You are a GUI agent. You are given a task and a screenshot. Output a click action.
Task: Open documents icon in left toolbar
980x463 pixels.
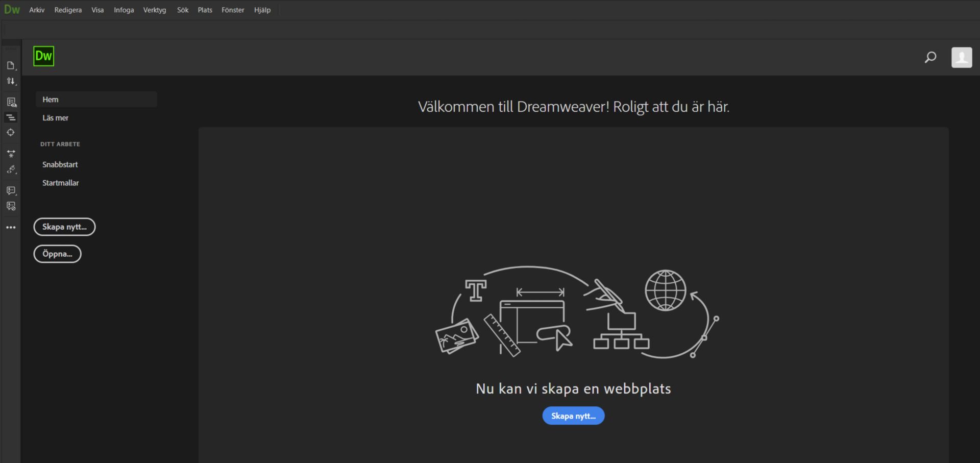point(11,65)
